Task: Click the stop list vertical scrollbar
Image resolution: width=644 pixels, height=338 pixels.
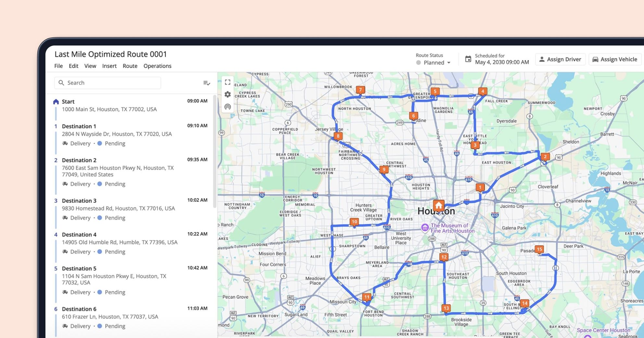Action: pyautogui.click(x=215, y=151)
